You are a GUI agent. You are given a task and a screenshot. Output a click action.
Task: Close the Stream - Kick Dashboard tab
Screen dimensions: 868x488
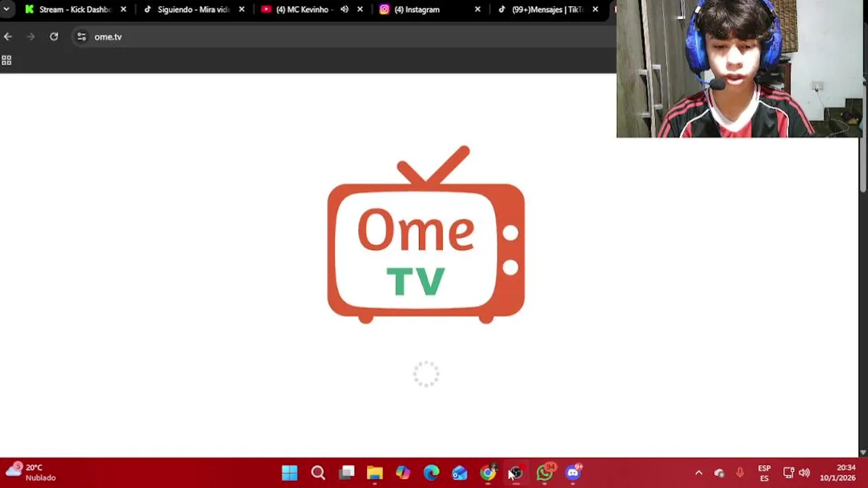coord(123,9)
